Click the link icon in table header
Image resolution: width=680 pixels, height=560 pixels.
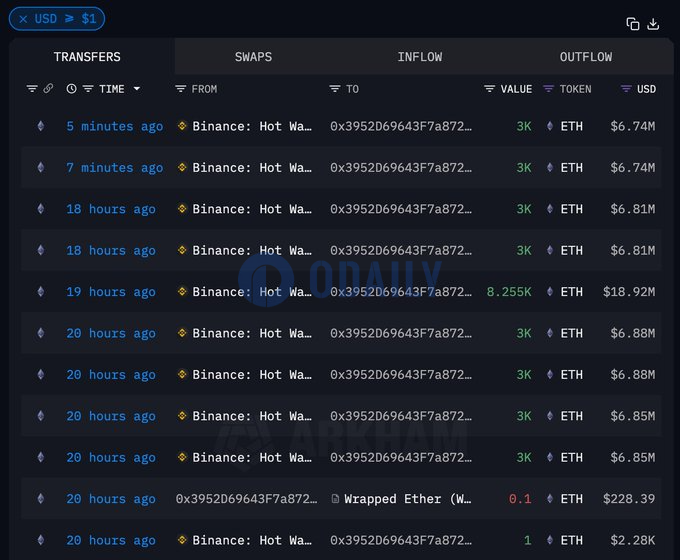click(x=48, y=88)
